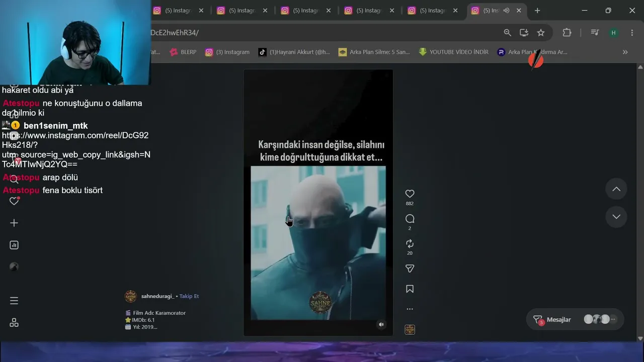Screen dimensions: 644x362
Task: Open the Mesajlar messages panel
Action: point(575,319)
